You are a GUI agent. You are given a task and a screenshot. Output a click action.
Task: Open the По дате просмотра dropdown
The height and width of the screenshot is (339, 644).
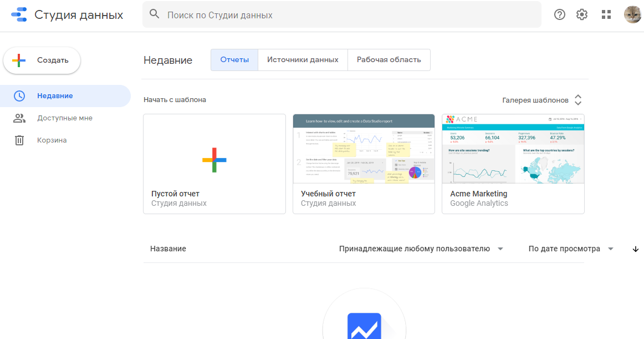pos(571,249)
